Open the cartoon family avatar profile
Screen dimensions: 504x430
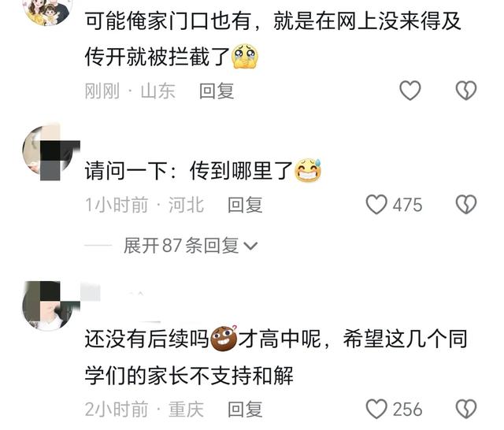point(48,11)
